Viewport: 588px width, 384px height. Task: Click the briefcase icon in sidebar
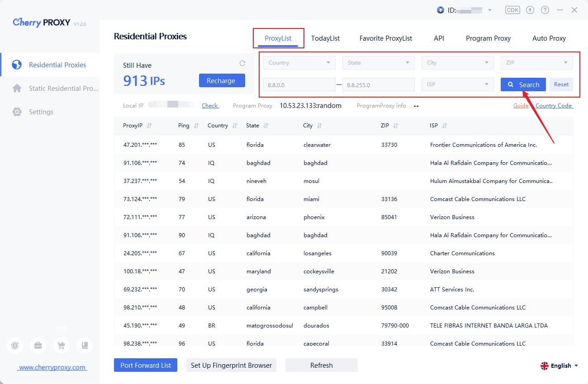38,346
